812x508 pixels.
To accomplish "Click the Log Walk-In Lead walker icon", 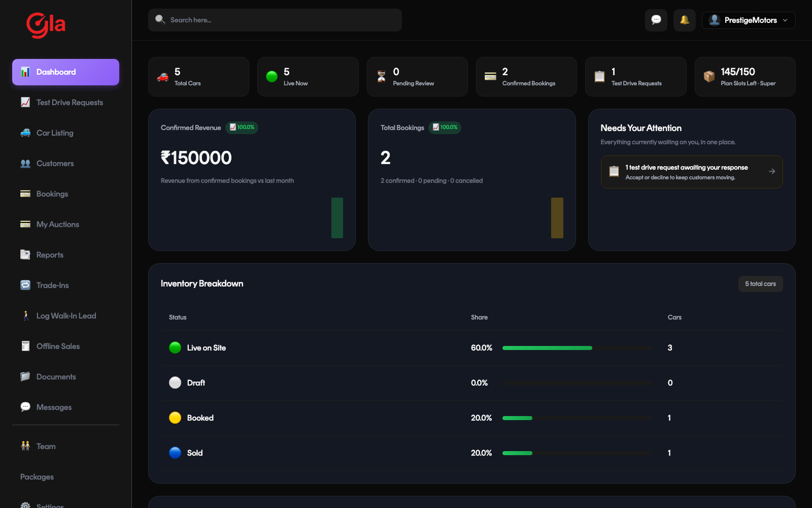I will (25, 316).
